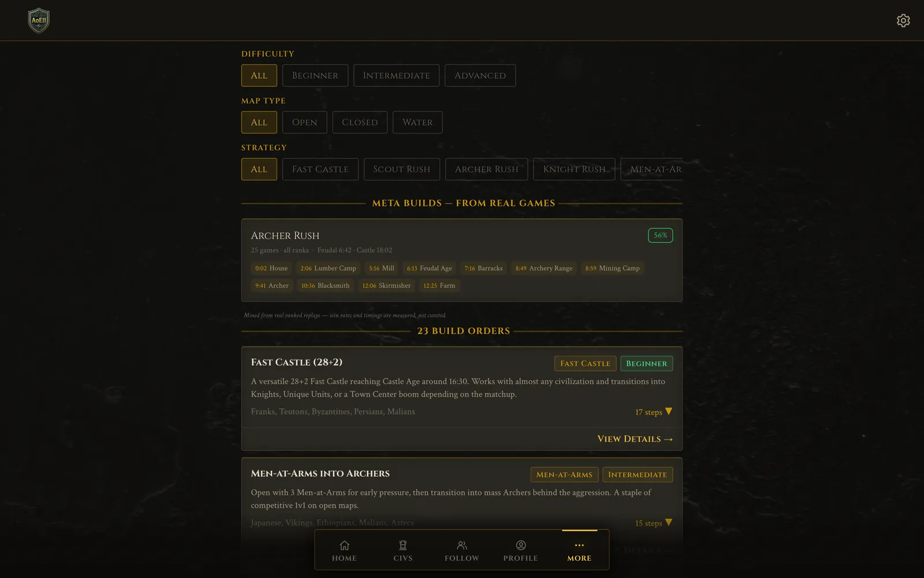Filter map type by Water
This screenshot has width=924, height=578.
pyautogui.click(x=418, y=123)
